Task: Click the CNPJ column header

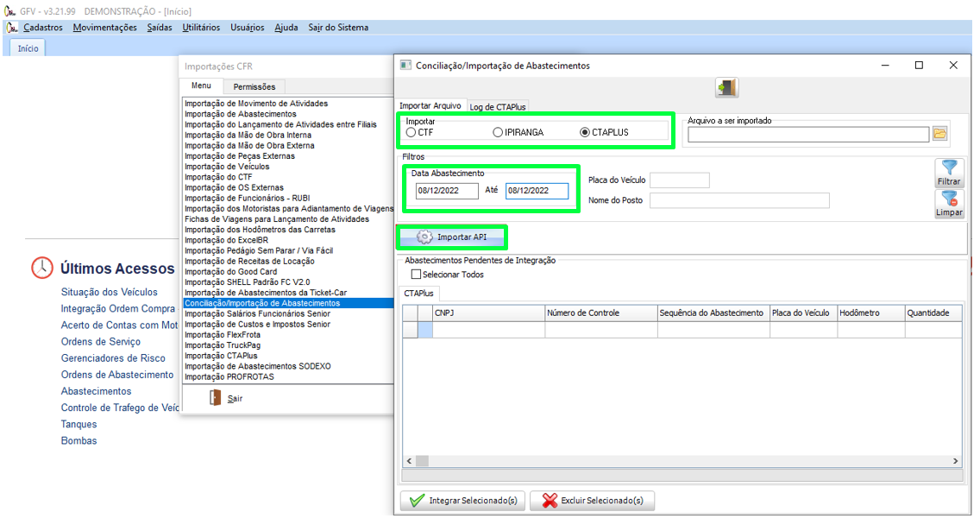Action: (489, 313)
